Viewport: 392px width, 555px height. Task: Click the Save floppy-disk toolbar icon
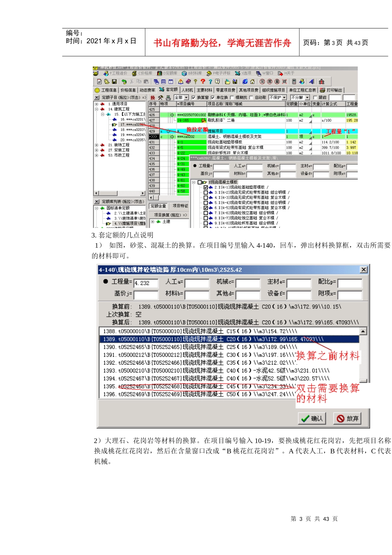[114, 82]
